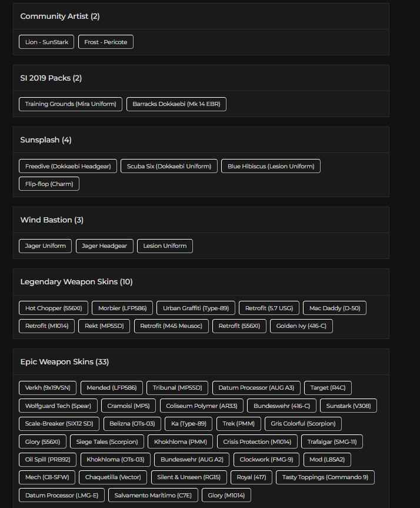Viewport: 420px width, 508px height.
Task: Click the Freedive (Dokkaebi Headgear) tag
Action: click(68, 166)
